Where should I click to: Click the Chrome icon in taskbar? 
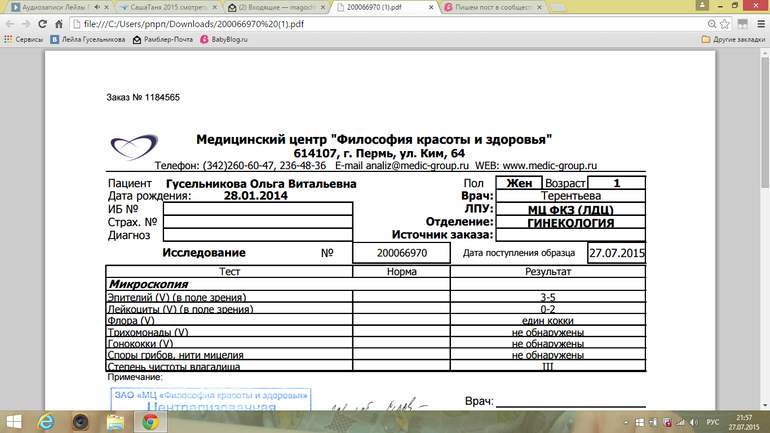[x=150, y=422]
